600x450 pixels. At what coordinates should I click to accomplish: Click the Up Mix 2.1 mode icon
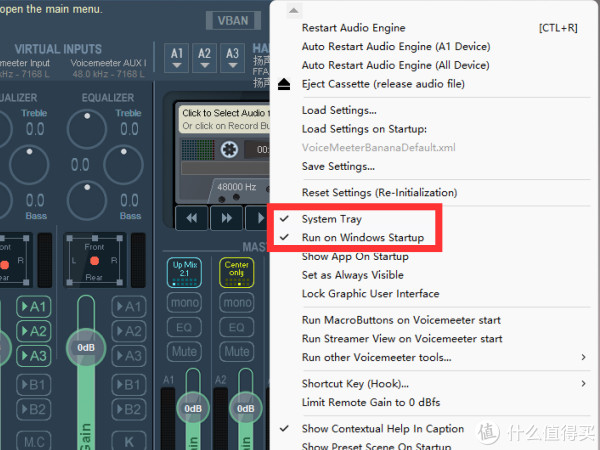pyautogui.click(x=183, y=271)
